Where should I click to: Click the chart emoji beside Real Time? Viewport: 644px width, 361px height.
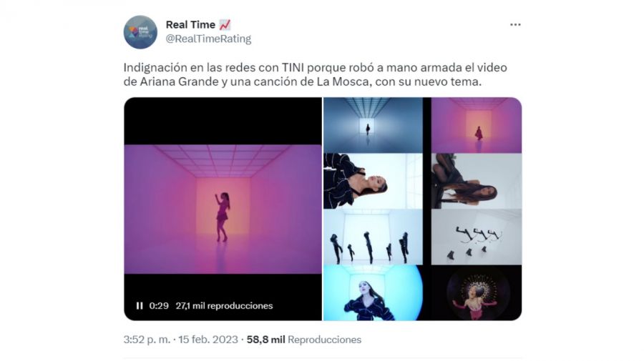coord(225,25)
